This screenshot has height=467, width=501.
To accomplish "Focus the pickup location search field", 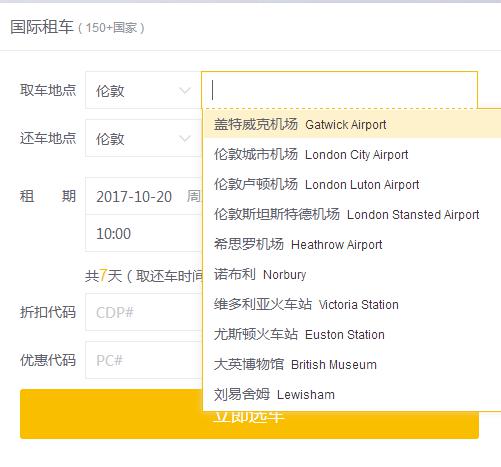I will (339, 90).
